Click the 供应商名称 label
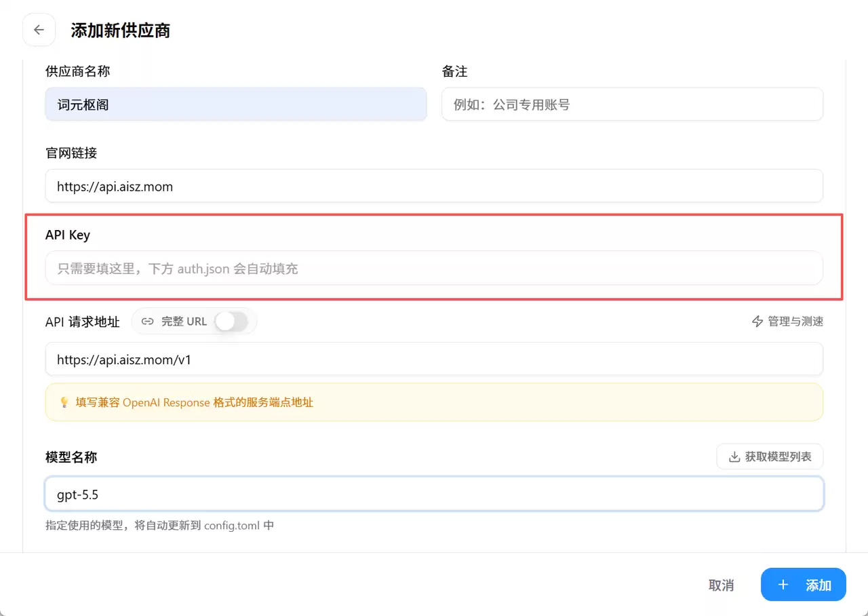Screen dimensions: 868x616 (x=78, y=71)
